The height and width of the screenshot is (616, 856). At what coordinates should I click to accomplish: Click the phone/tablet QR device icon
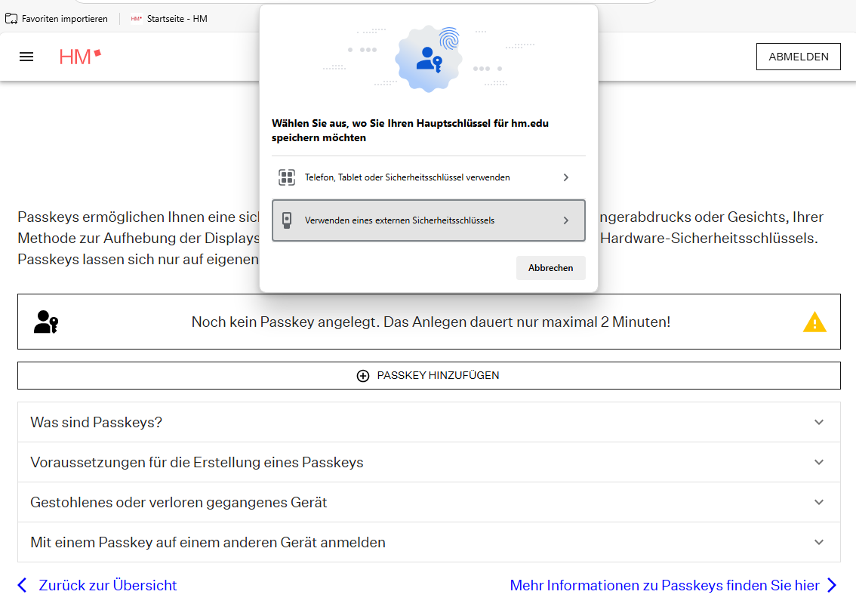coord(287,177)
